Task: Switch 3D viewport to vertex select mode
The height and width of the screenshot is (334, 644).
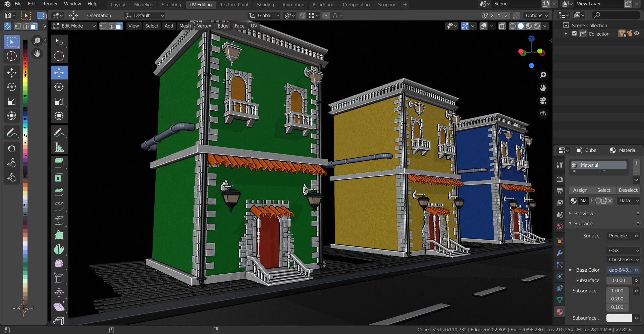Action: [x=103, y=26]
